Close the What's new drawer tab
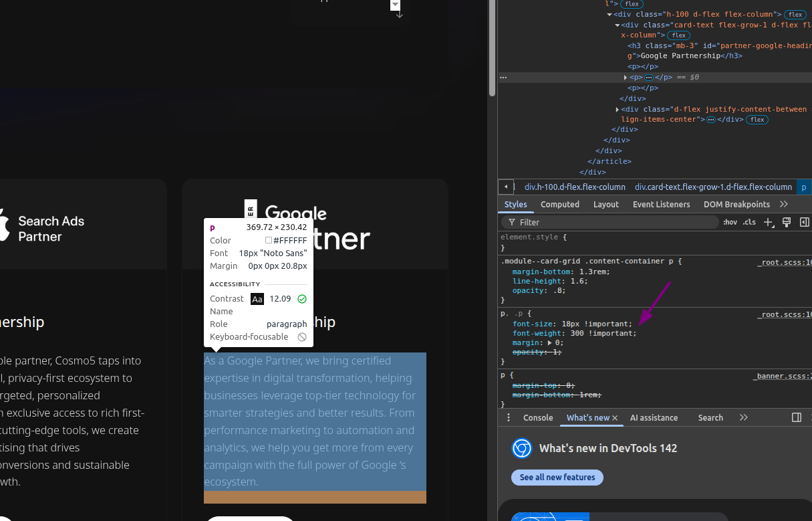 pyautogui.click(x=615, y=418)
